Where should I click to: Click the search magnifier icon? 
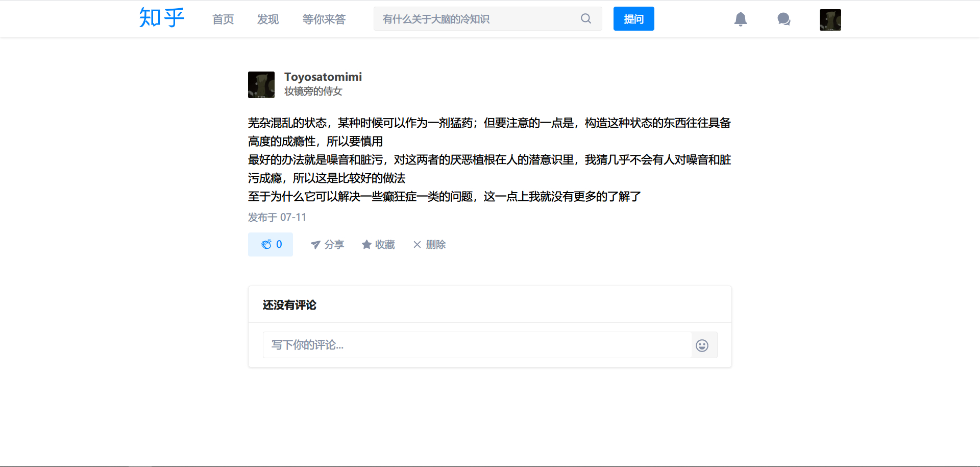(585, 19)
